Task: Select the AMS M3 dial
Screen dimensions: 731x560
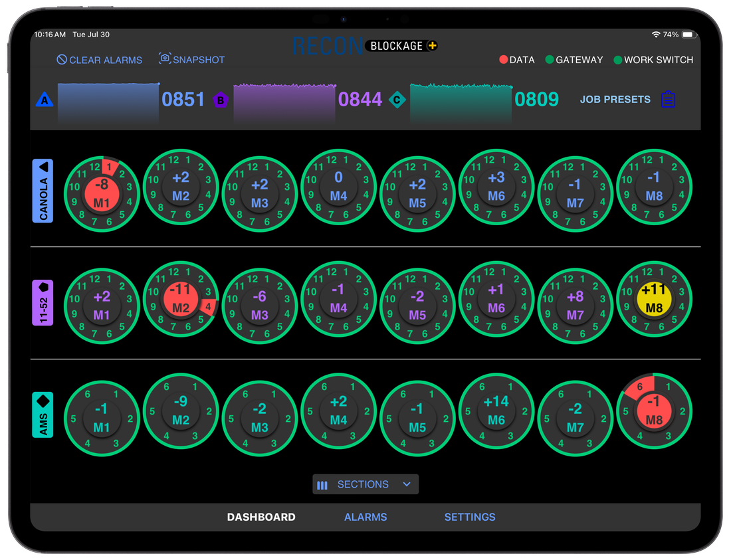Action: (260, 419)
